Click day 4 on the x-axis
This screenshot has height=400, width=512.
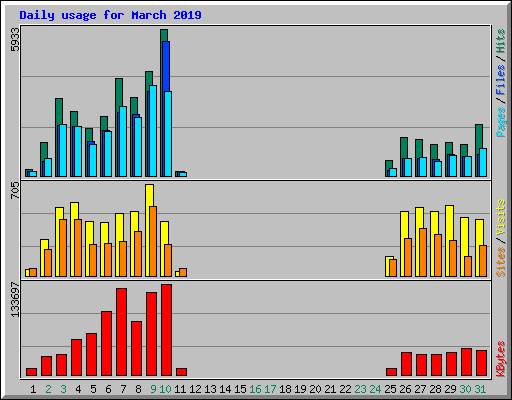[x=78, y=389]
